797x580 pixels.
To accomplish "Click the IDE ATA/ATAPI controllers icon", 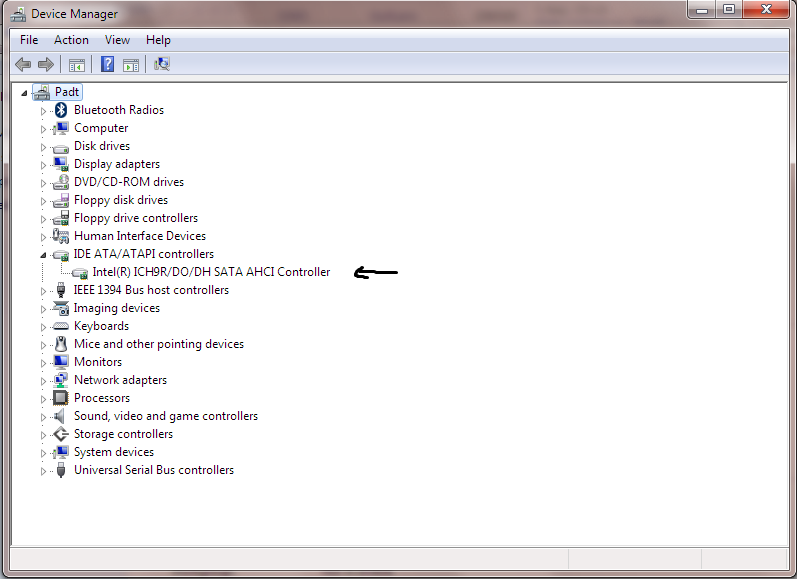I will point(61,255).
